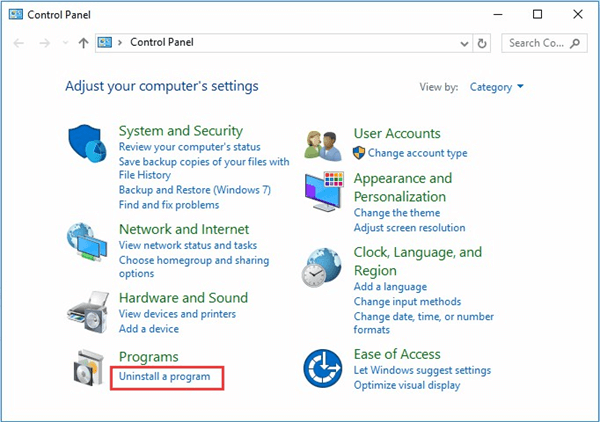600x422 pixels.
Task: Open Clock, Language, and Region globe clock icon
Action: click(x=321, y=267)
